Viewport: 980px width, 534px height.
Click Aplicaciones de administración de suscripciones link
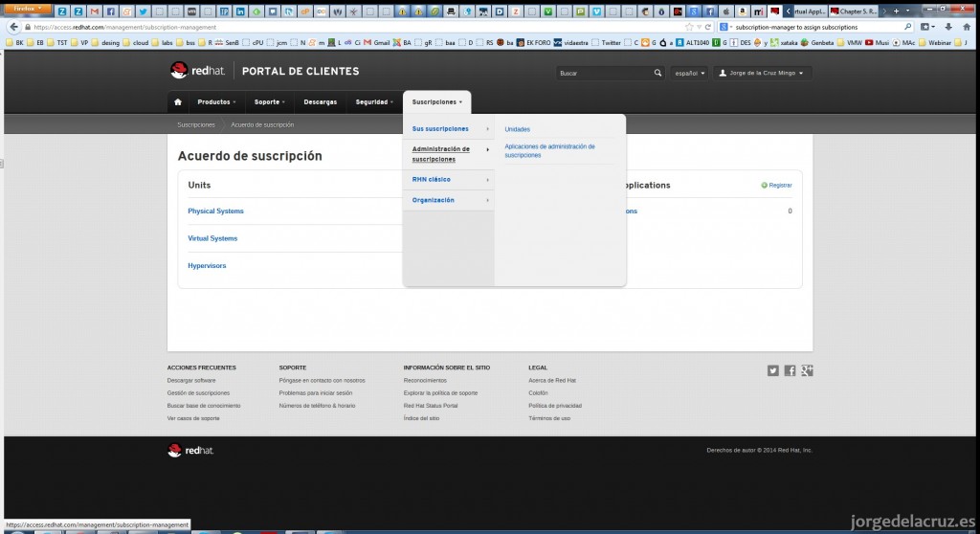[549, 150]
